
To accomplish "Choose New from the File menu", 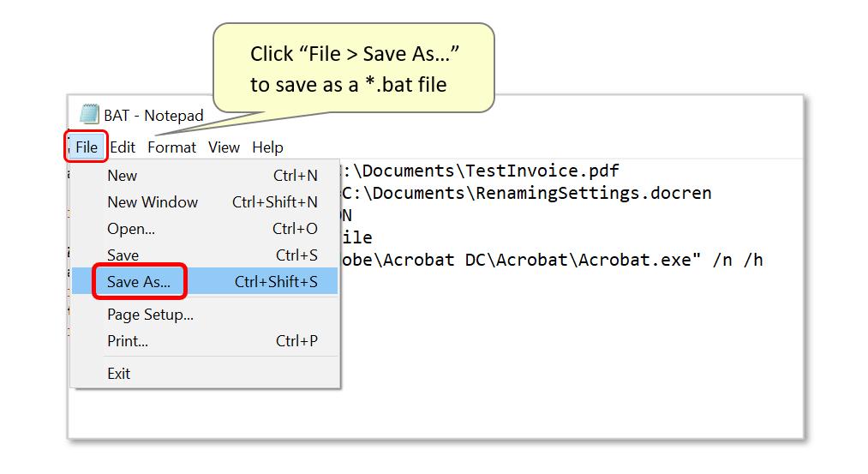I will [x=123, y=176].
